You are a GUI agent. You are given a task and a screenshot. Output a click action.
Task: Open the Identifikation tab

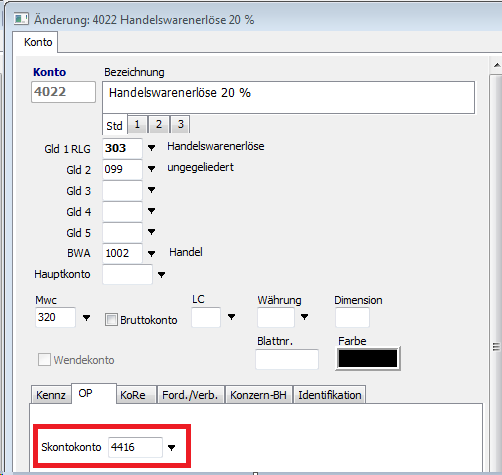329,395
